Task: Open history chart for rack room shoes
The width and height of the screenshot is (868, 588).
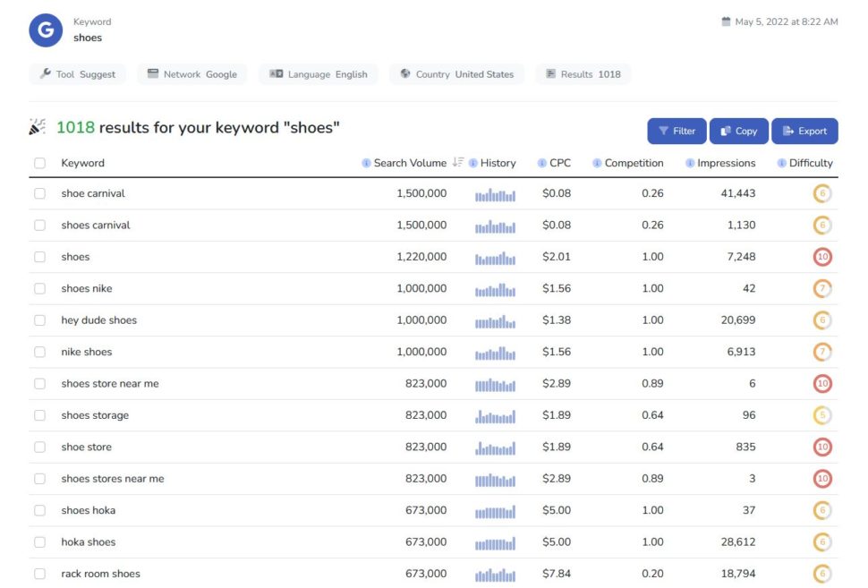Action: coord(495,575)
